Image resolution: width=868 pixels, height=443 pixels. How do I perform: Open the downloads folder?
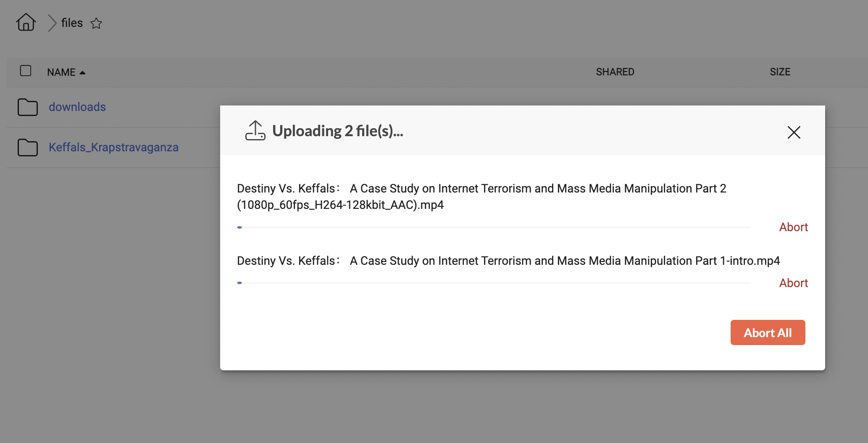[77, 107]
